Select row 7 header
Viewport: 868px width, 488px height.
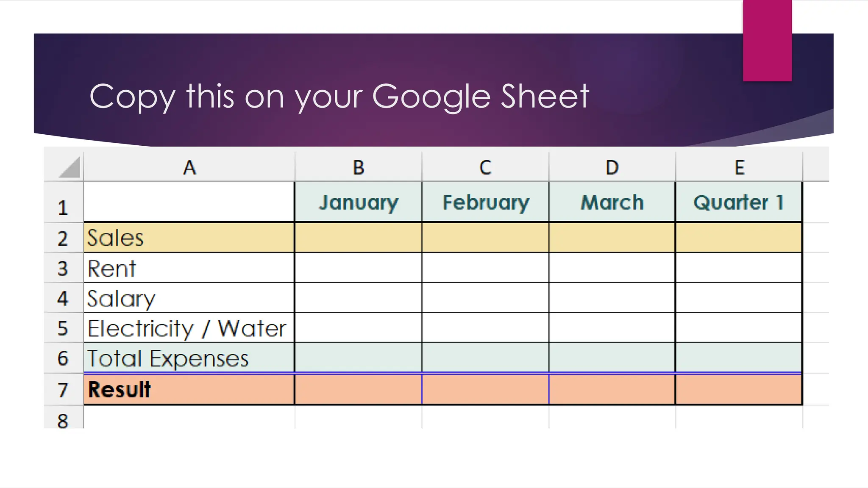[63, 389]
